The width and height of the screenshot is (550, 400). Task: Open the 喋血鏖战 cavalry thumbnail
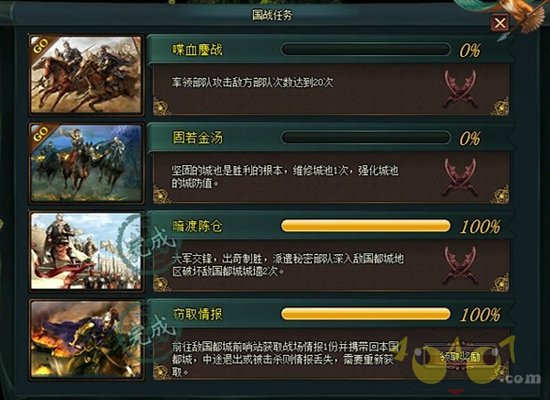86,74
